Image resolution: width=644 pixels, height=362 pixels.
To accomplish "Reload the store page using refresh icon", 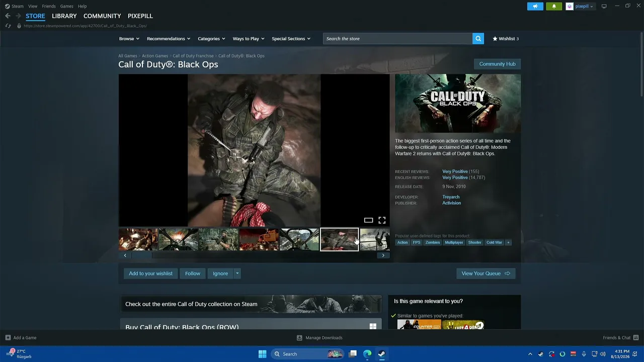I will [8, 26].
